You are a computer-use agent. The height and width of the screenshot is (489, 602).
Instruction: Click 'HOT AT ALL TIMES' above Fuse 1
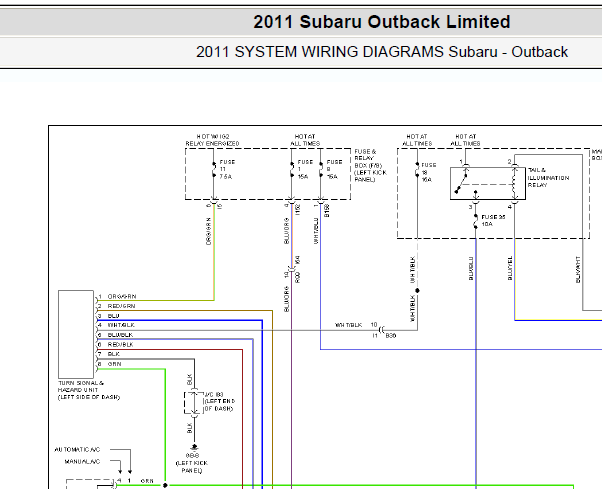pyautogui.click(x=305, y=140)
